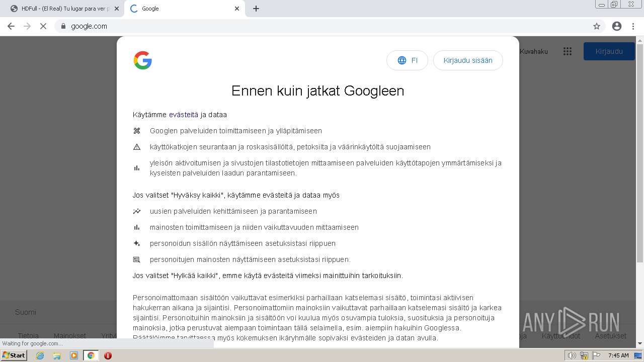
Task: Click the scrollbar down arrow
Action: tap(640, 344)
